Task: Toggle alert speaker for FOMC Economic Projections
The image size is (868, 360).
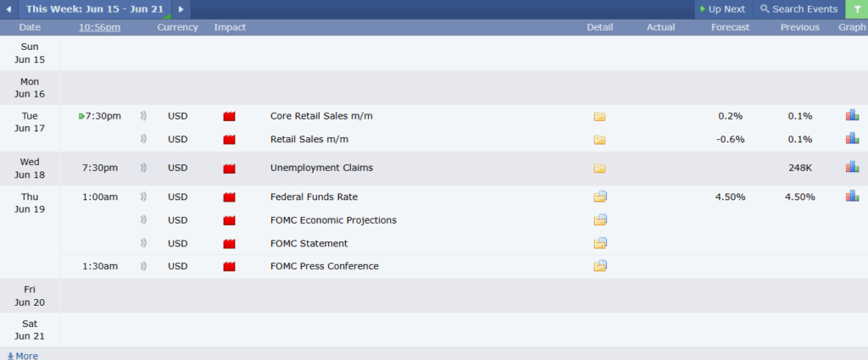Action: 142,220
